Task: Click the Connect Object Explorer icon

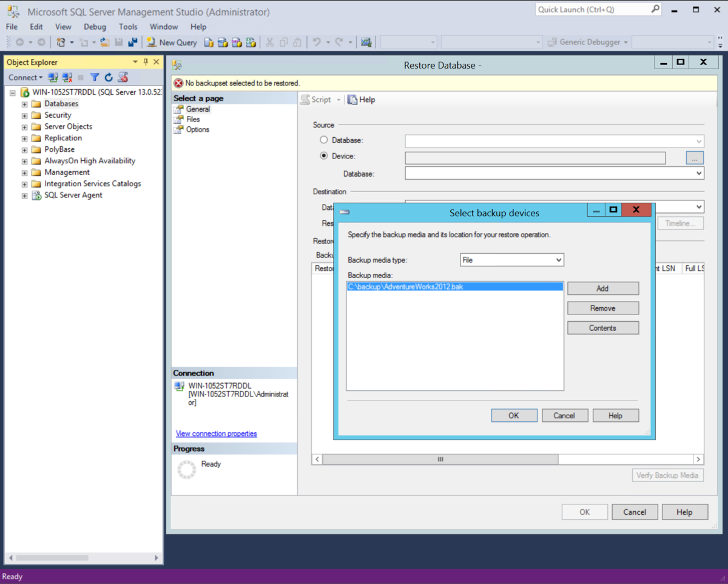Action: coord(53,77)
